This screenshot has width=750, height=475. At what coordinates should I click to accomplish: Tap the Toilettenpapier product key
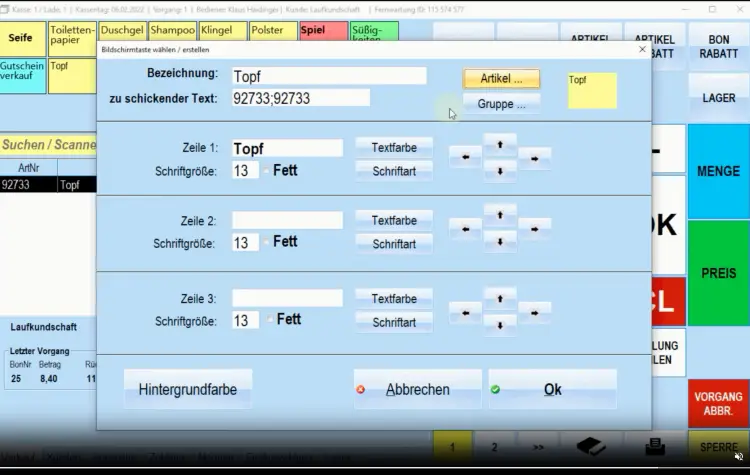tap(72, 39)
